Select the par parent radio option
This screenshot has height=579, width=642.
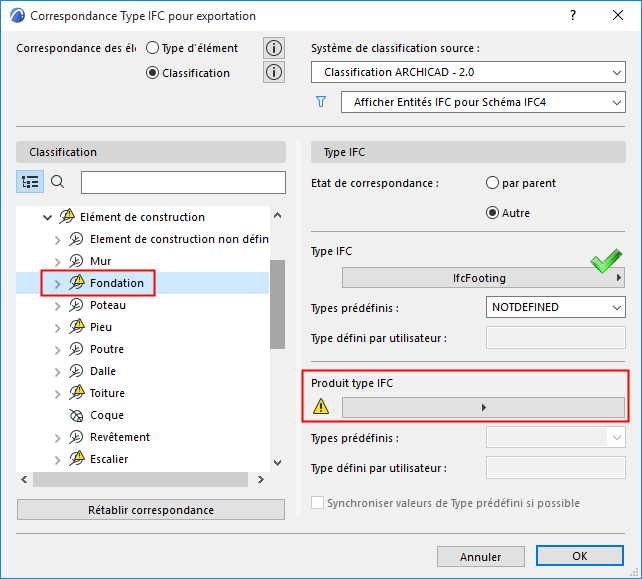[492, 183]
